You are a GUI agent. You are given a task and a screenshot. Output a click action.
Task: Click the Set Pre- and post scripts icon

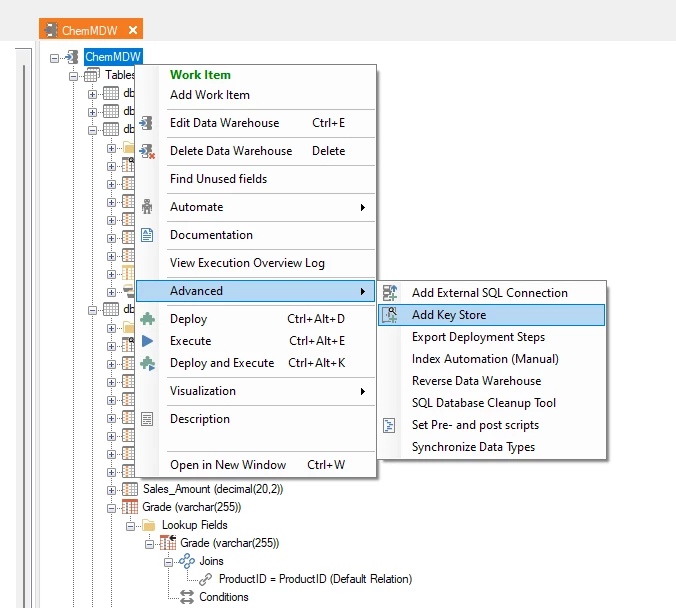click(x=389, y=425)
